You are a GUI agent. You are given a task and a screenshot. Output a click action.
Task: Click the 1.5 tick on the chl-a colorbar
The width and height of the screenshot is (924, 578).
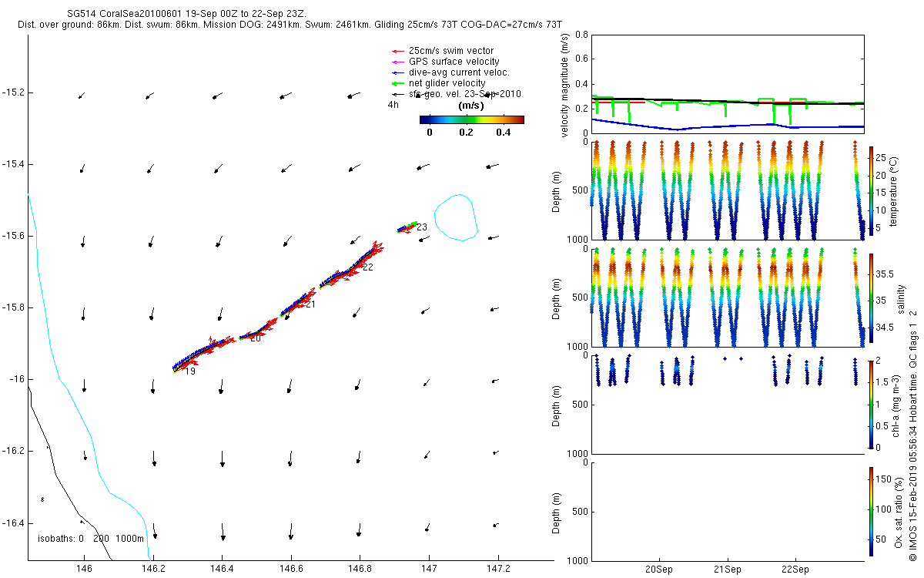881,382
